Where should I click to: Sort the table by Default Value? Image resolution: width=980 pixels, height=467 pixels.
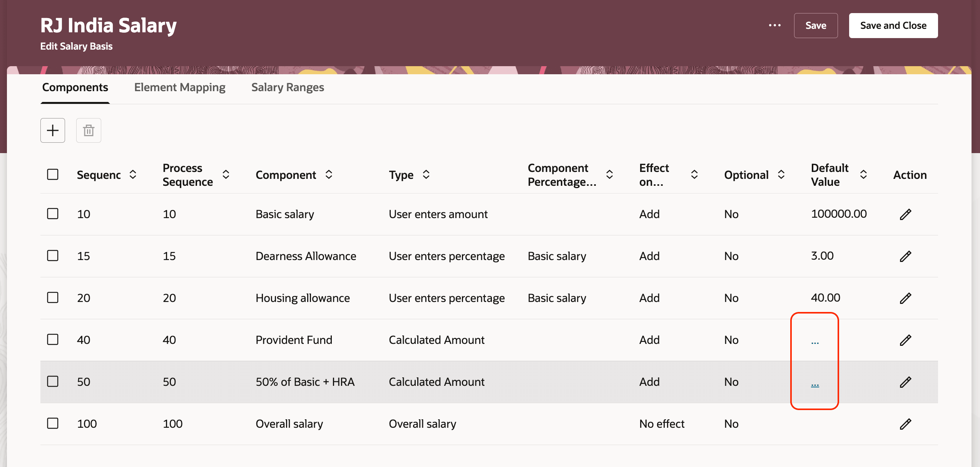click(x=863, y=174)
